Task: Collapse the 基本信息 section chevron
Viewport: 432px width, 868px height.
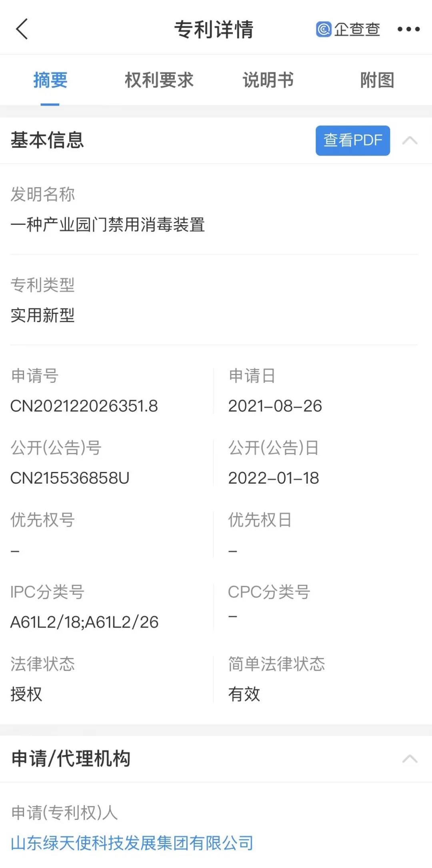Action: click(410, 140)
